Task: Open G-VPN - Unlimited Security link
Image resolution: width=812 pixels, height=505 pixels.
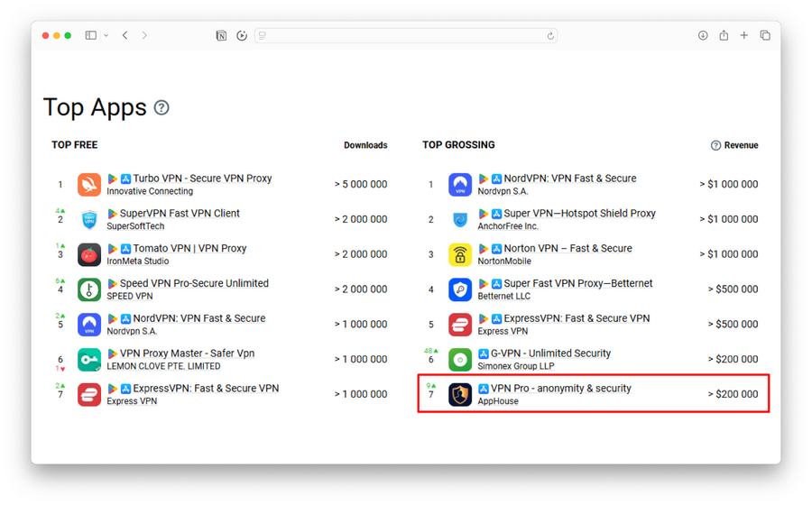Action: [550, 353]
